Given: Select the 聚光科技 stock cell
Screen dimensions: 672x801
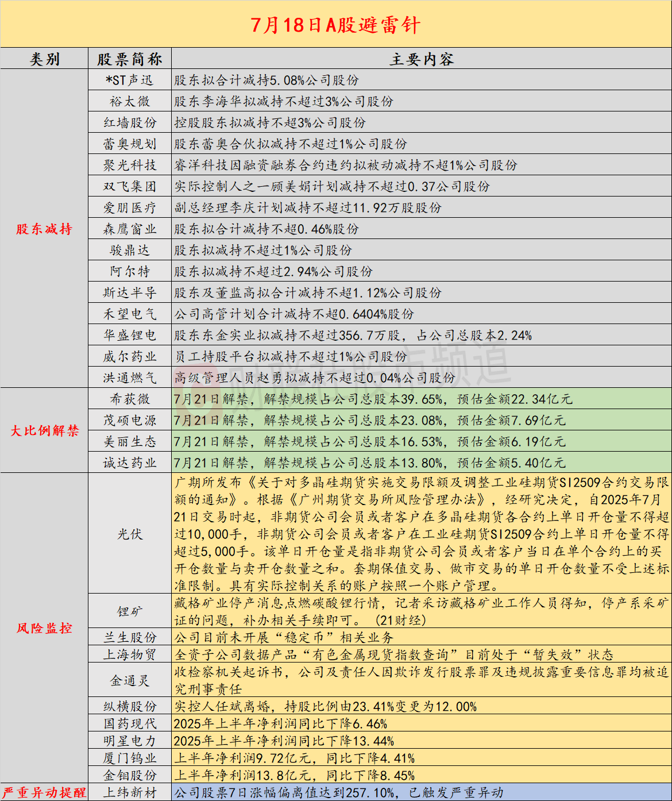Looking at the screenshot, I should click(130, 165).
